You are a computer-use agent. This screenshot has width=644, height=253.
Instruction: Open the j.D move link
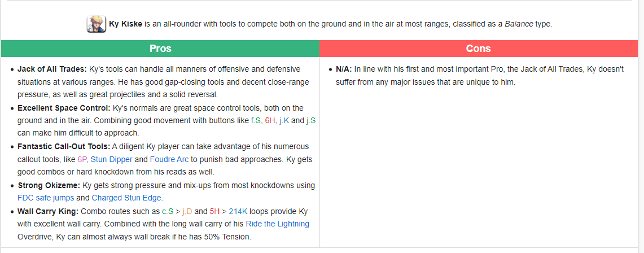pyautogui.click(x=187, y=212)
